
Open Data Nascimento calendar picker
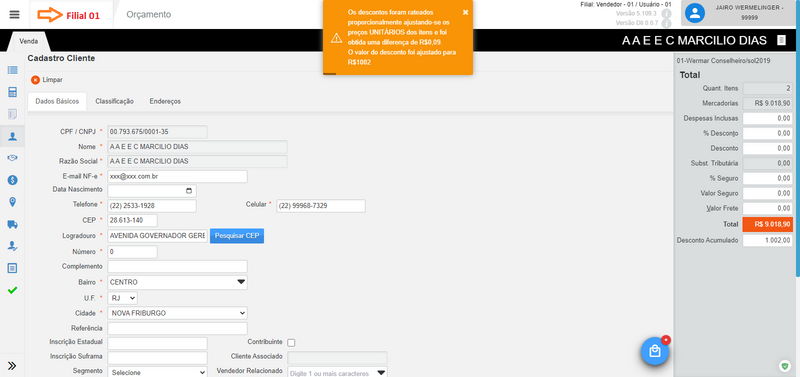pos(189,191)
